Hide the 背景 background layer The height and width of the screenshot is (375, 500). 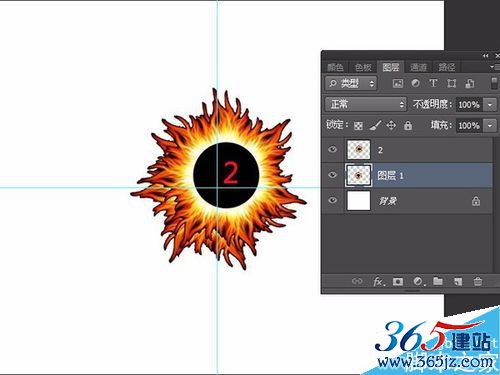tap(332, 200)
